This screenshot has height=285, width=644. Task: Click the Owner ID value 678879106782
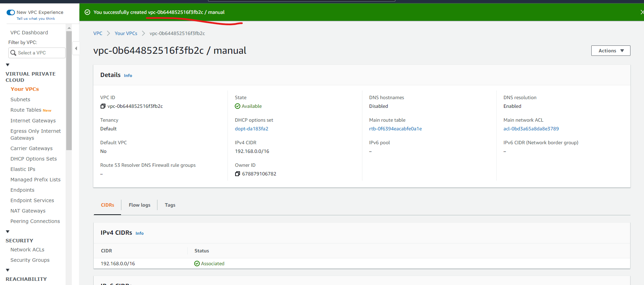click(x=259, y=174)
